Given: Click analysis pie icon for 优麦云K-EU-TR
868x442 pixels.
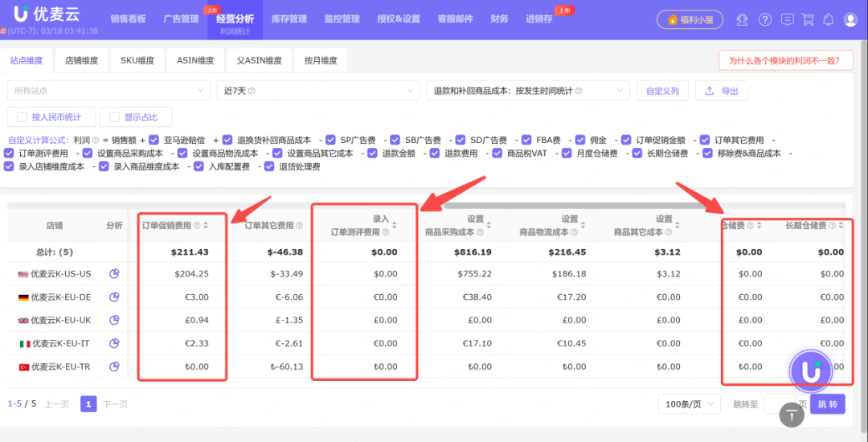Looking at the screenshot, I should (115, 366).
